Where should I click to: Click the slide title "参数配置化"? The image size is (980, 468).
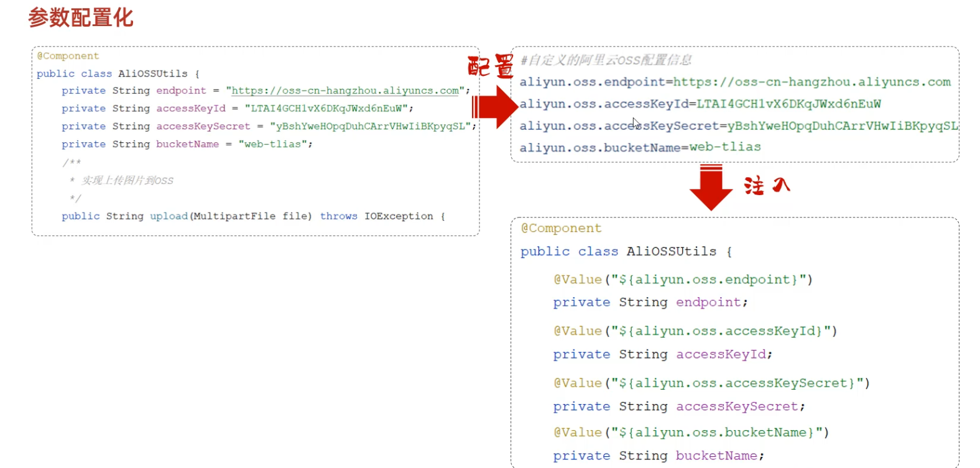[80, 17]
